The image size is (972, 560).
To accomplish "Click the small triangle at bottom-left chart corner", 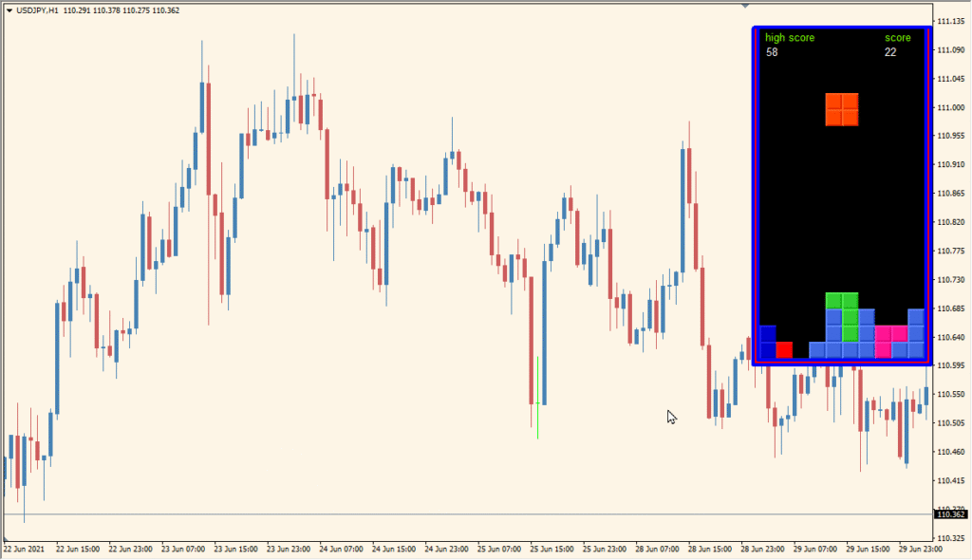I will click(6, 539).
